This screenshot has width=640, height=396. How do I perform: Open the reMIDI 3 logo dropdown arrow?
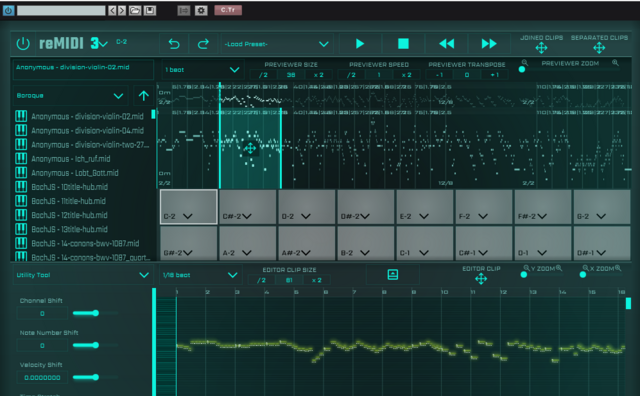tap(103, 44)
